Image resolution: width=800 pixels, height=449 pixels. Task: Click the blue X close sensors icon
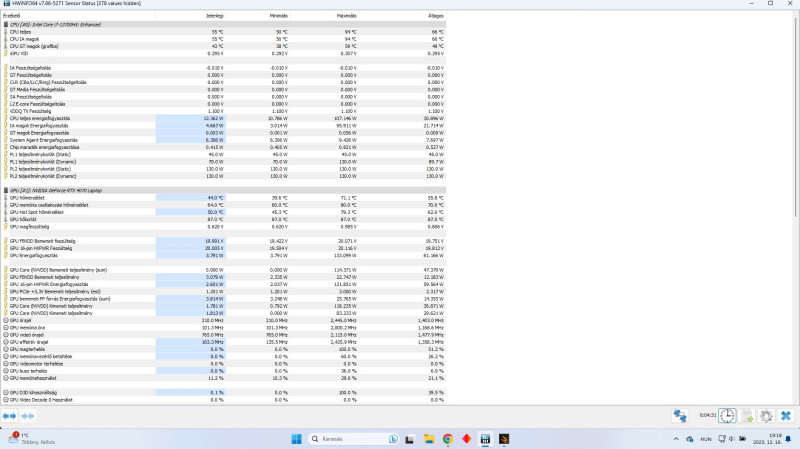786,416
